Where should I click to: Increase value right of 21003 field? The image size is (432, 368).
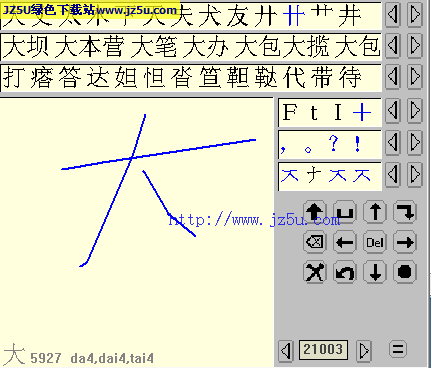(364, 350)
